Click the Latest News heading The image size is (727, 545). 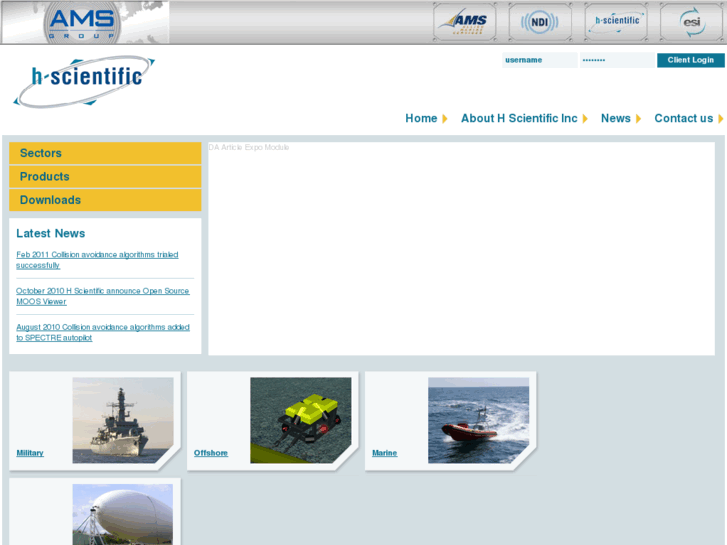pyautogui.click(x=51, y=234)
